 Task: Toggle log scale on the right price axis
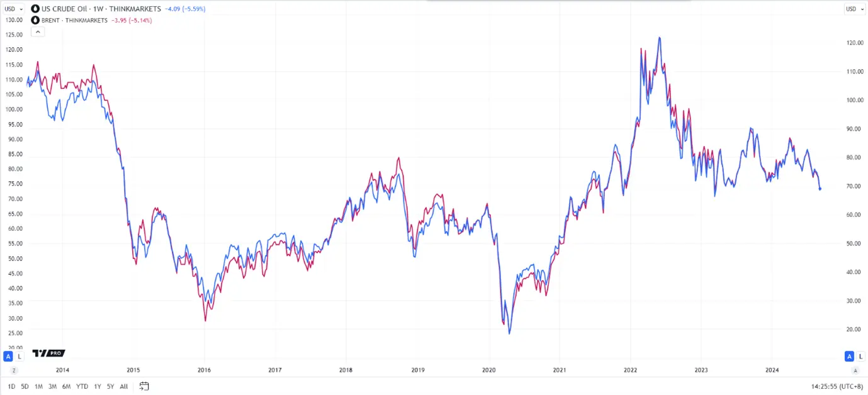click(x=860, y=357)
